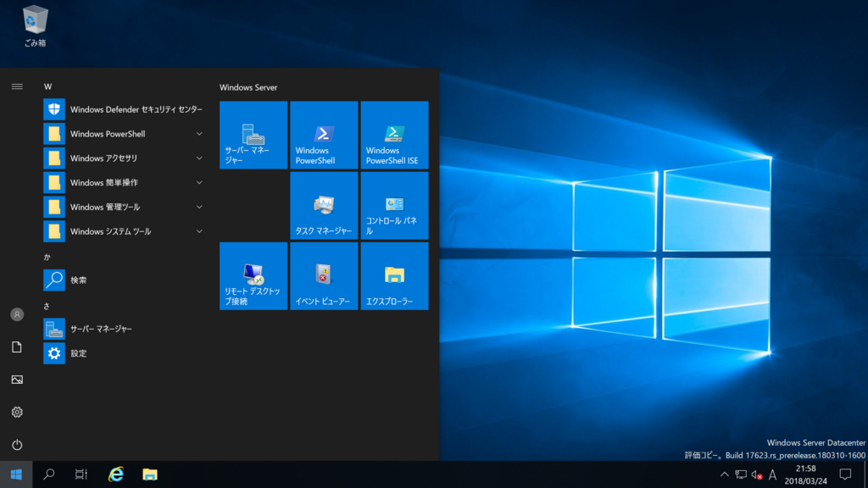Open the Control Panel tile
Viewport: 868px width, 488px height.
tap(394, 205)
